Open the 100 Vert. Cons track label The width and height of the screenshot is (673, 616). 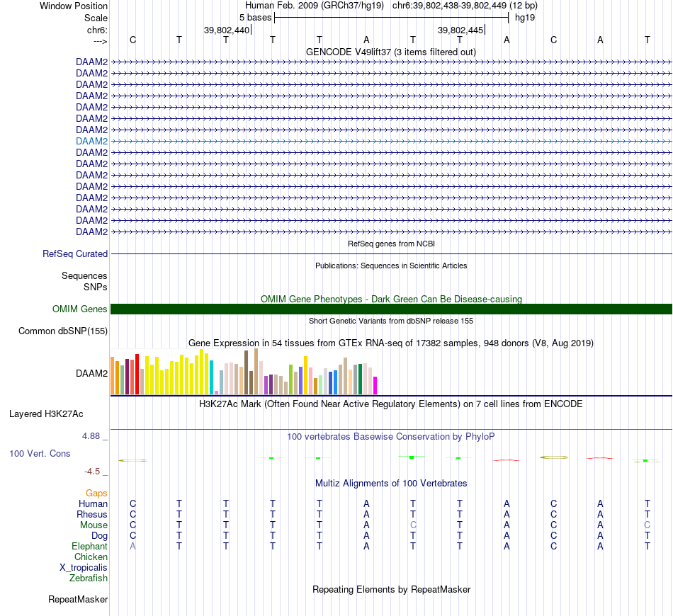coord(40,453)
